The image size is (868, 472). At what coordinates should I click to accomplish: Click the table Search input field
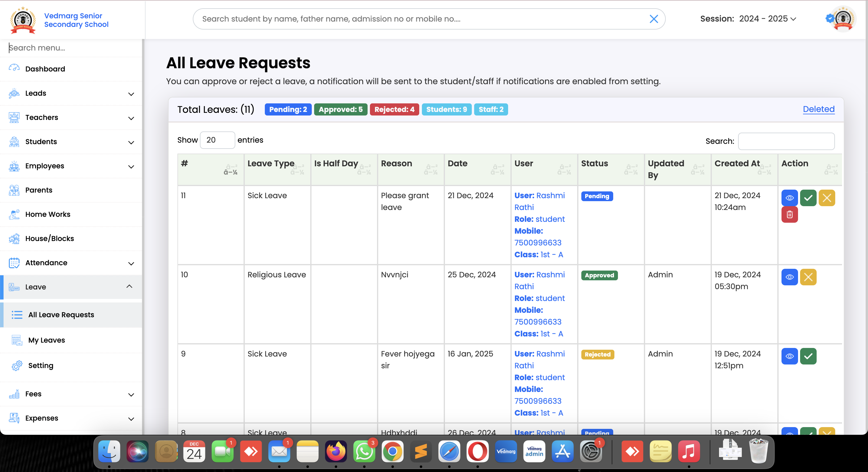pyautogui.click(x=786, y=141)
